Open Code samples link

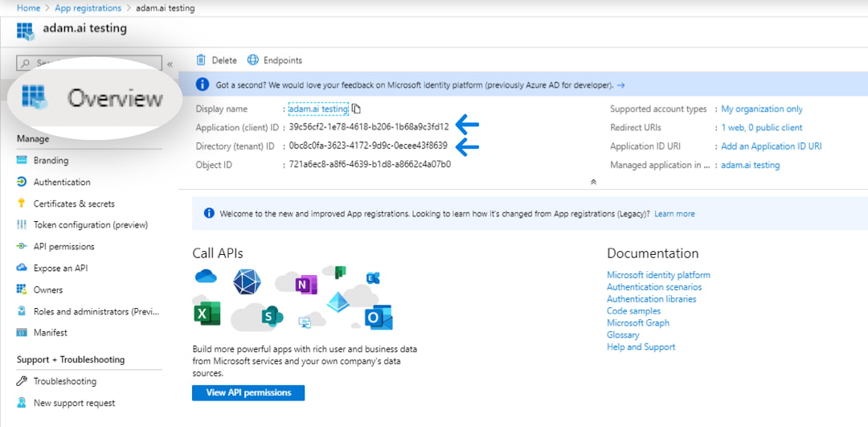(x=633, y=310)
